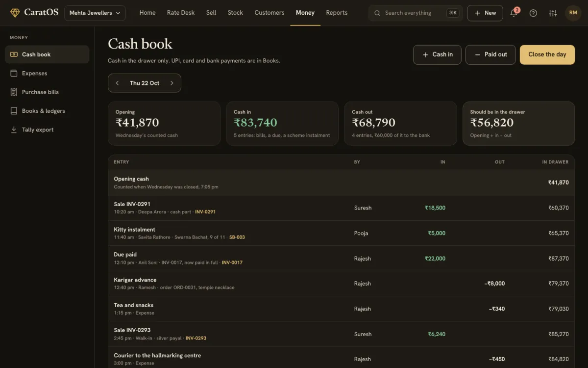Select Tally export in the sidebar
The width and height of the screenshot is (588, 368).
(47, 130)
